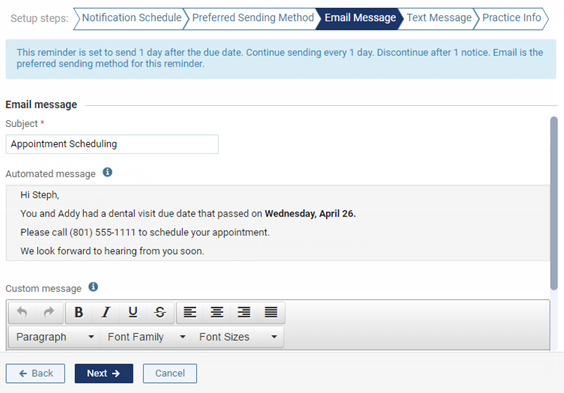Click the Subject input field
Screen dimensions: 564x393
click(x=112, y=144)
